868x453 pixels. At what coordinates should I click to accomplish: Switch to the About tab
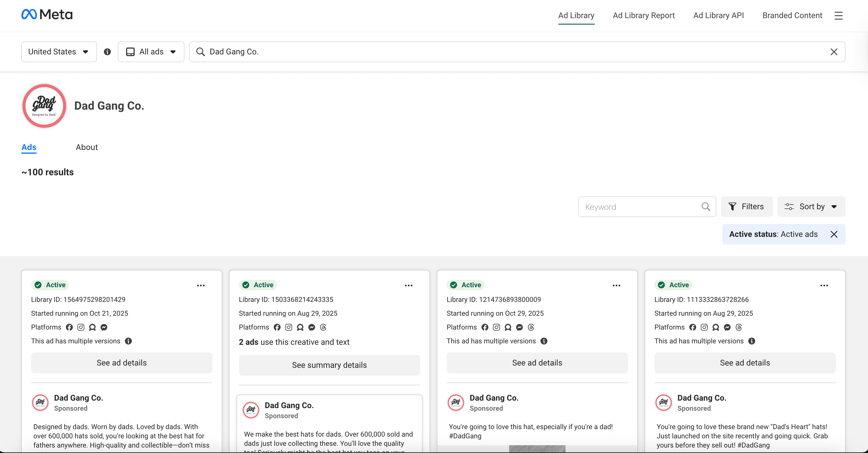click(87, 147)
